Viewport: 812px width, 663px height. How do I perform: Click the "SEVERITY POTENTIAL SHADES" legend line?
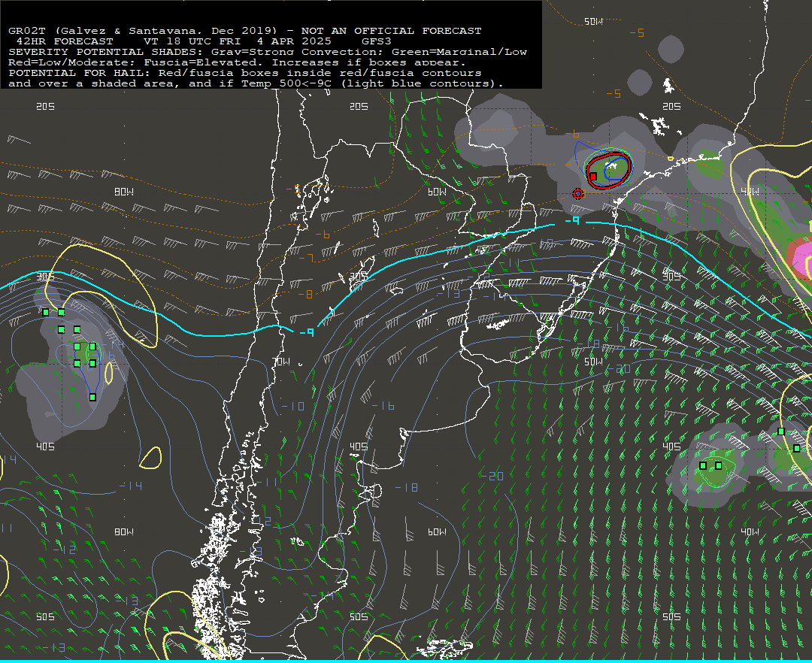point(268,52)
